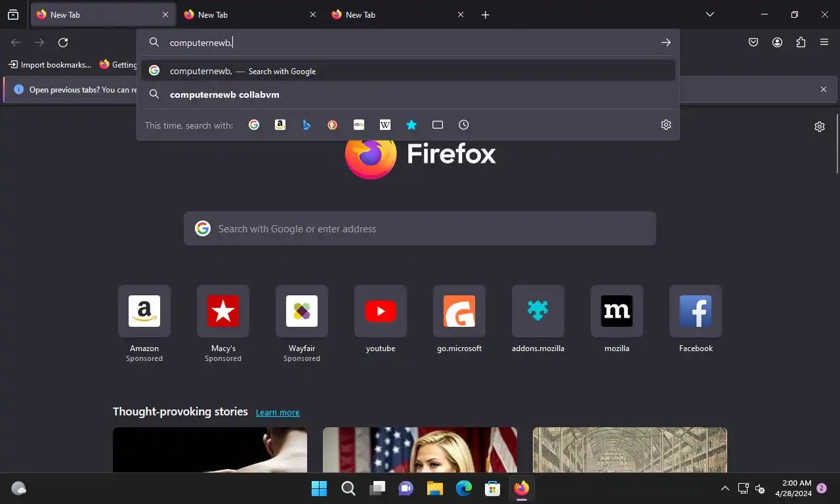This screenshot has height=504, width=840.
Task: Open the Getting Started bookmark
Action: click(x=118, y=64)
